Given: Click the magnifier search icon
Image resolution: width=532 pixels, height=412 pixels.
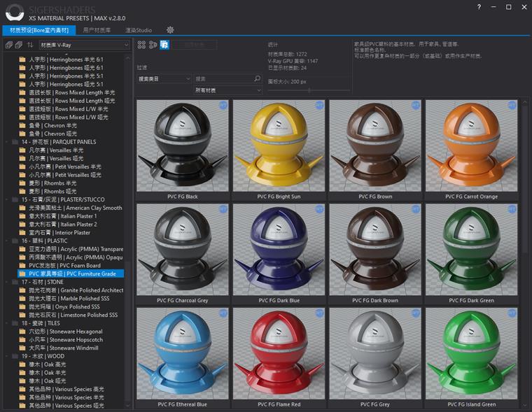Looking at the screenshot, I should (258, 78).
